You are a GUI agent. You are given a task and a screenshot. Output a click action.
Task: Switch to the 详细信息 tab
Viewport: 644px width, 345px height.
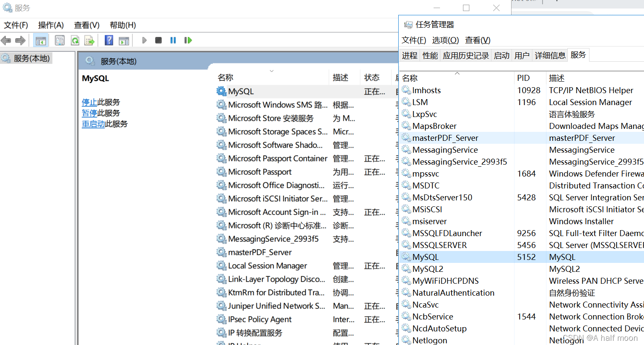[x=550, y=55]
